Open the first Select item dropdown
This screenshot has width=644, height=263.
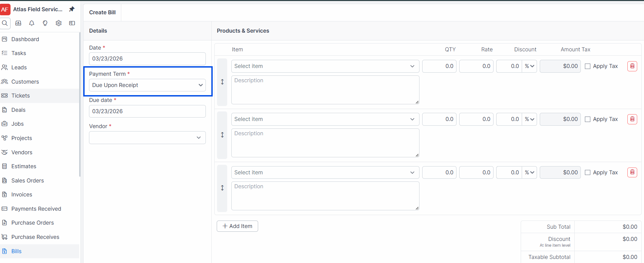(325, 66)
